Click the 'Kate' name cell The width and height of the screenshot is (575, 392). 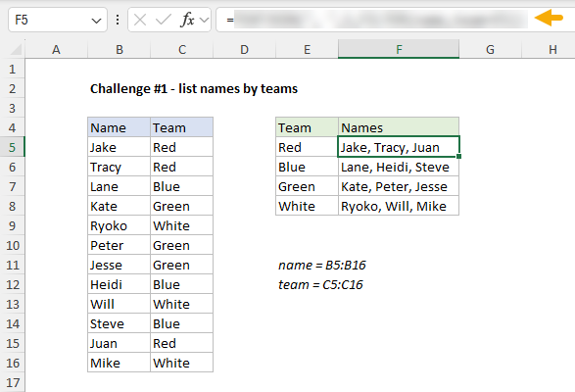click(x=119, y=206)
